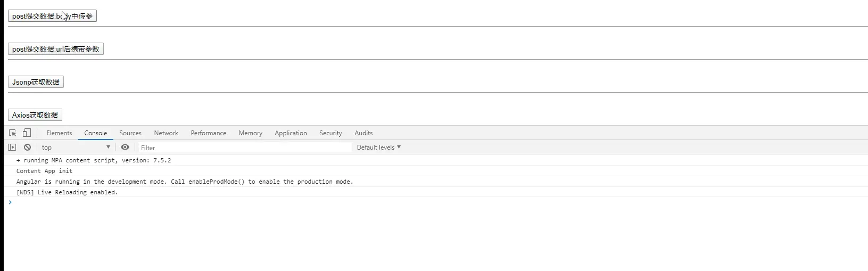Image resolution: width=868 pixels, height=271 pixels.
Task: Switch to the Sources tab
Action: click(x=130, y=133)
